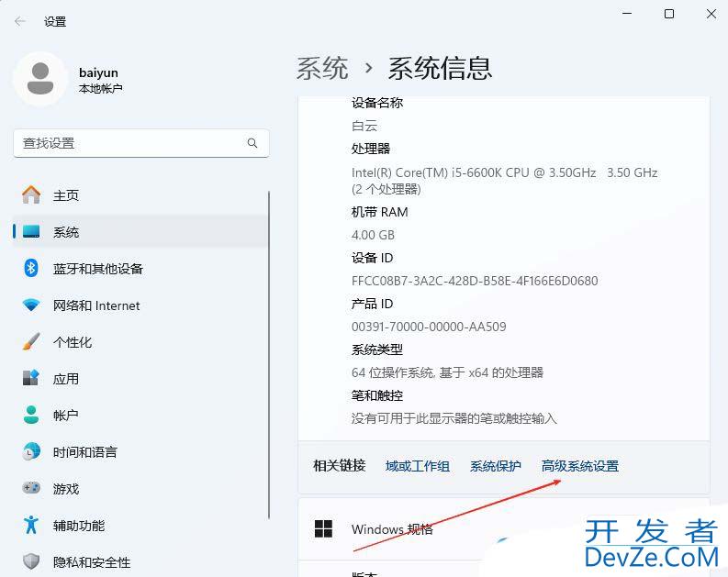Click the 系统保护 link
Image resolution: width=728 pixels, height=577 pixels.
coord(495,466)
